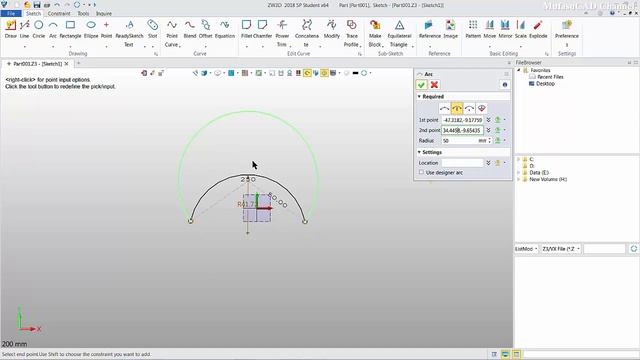Screen dimensions: 640x360
Task: Switch to the Inquire ribbon tab
Action: pyautogui.click(x=104, y=13)
